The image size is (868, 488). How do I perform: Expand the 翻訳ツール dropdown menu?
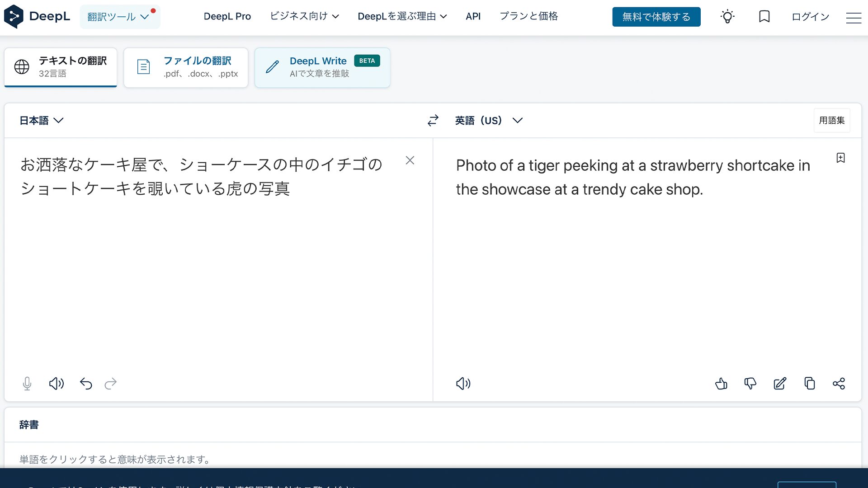pos(119,17)
